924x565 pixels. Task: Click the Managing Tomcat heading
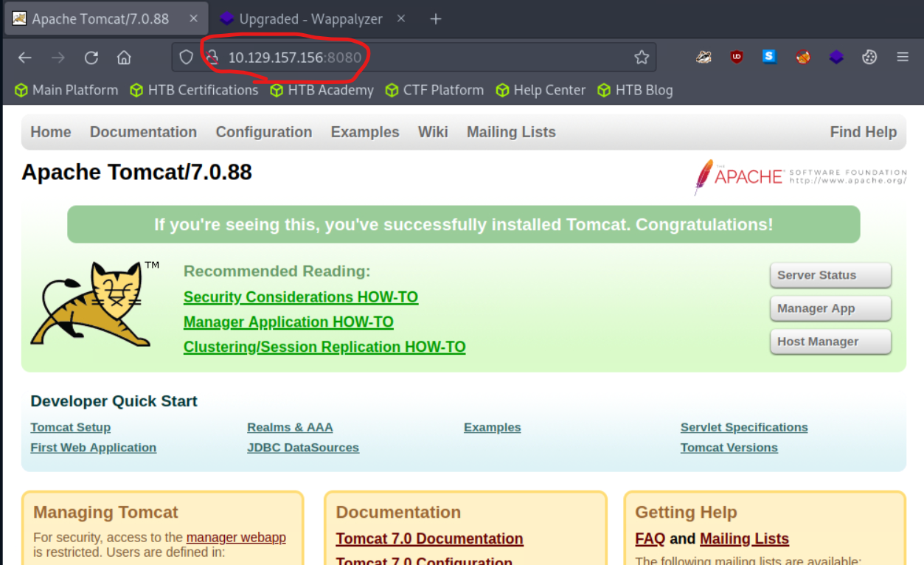[106, 512]
